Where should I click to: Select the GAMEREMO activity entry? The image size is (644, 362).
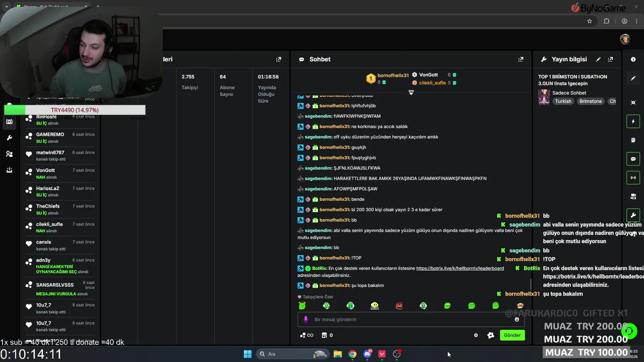(x=60, y=138)
